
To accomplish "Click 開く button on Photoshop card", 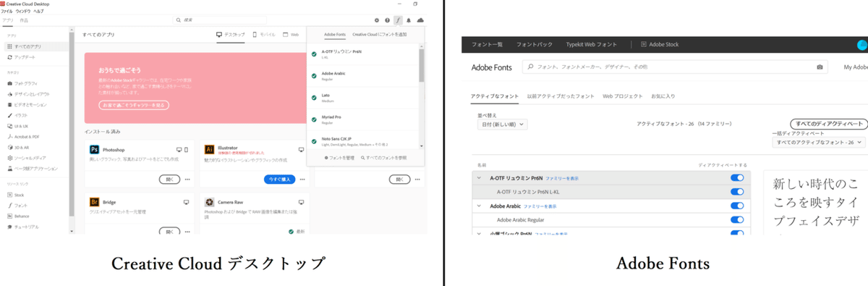I will click(169, 179).
